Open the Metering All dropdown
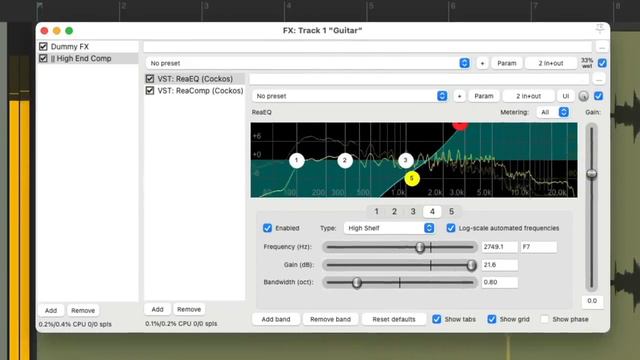 (x=552, y=112)
